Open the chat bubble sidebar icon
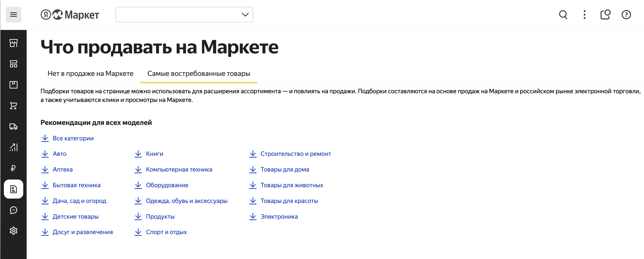The width and height of the screenshot is (644, 259). (14, 210)
